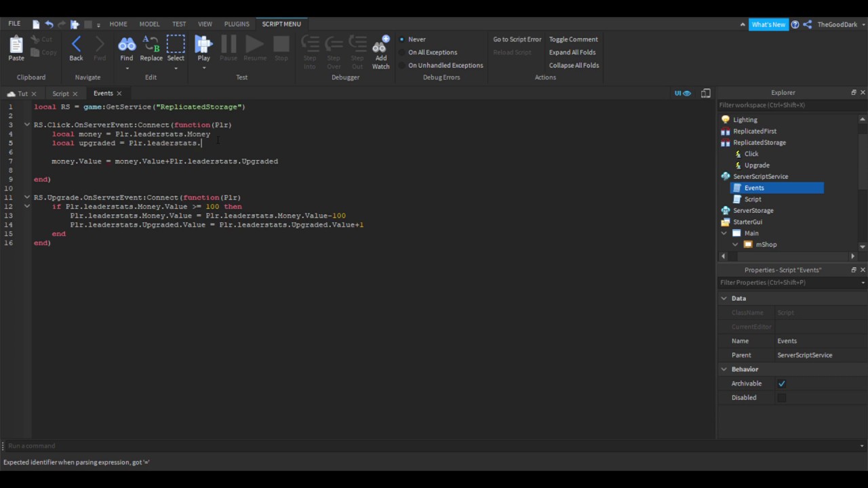Switch to the Tut document tab
This screenshot has width=868, height=488.
(23, 94)
